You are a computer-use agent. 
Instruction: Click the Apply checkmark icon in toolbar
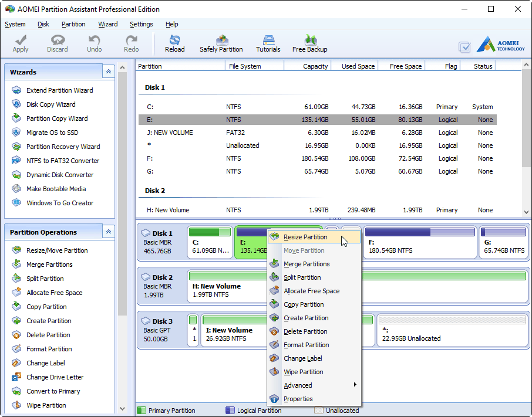[21, 40]
